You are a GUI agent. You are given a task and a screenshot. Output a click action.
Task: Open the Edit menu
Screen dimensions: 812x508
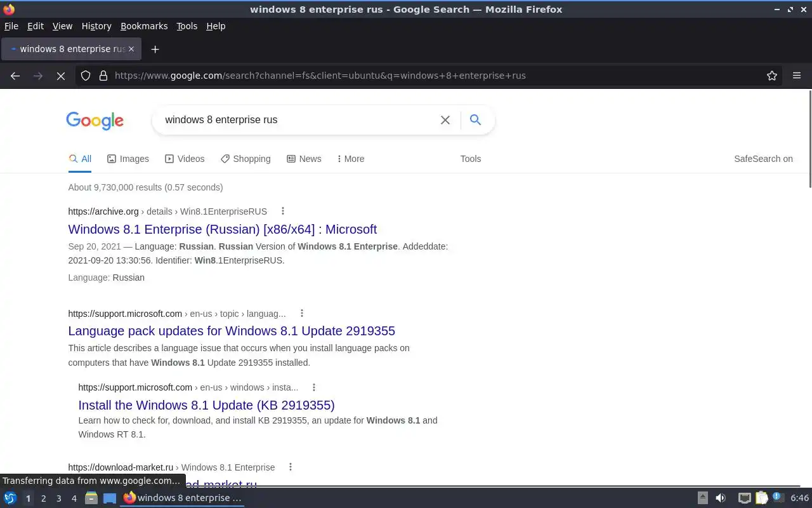[36, 26]
